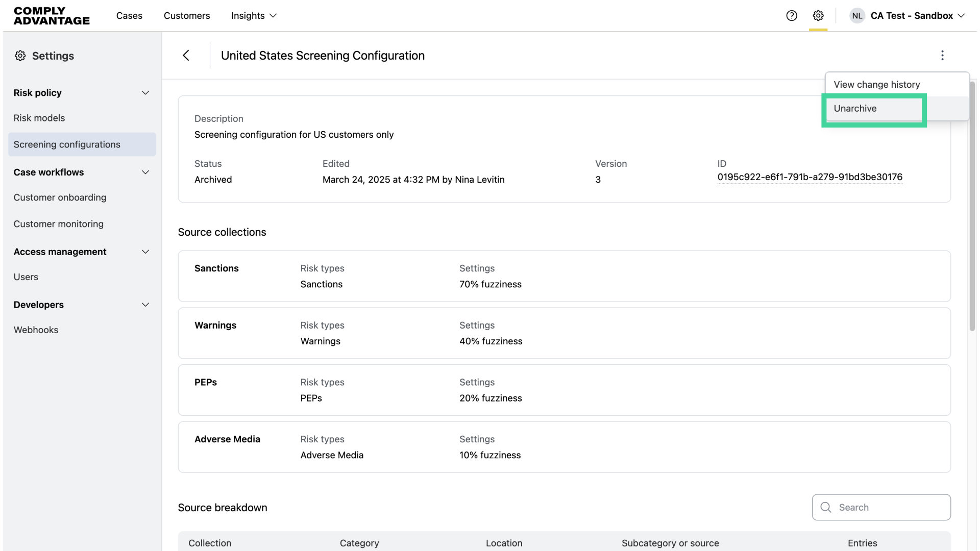Open the three-dot more options menu
Viewport: 980px width, 551px height.
tap(942, 56)
